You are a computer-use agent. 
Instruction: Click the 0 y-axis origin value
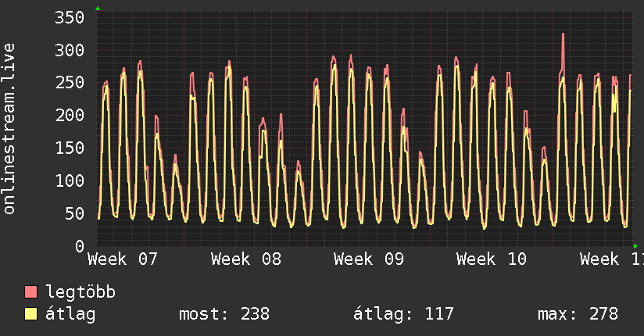pyautogui.click(x=80, y=246)
